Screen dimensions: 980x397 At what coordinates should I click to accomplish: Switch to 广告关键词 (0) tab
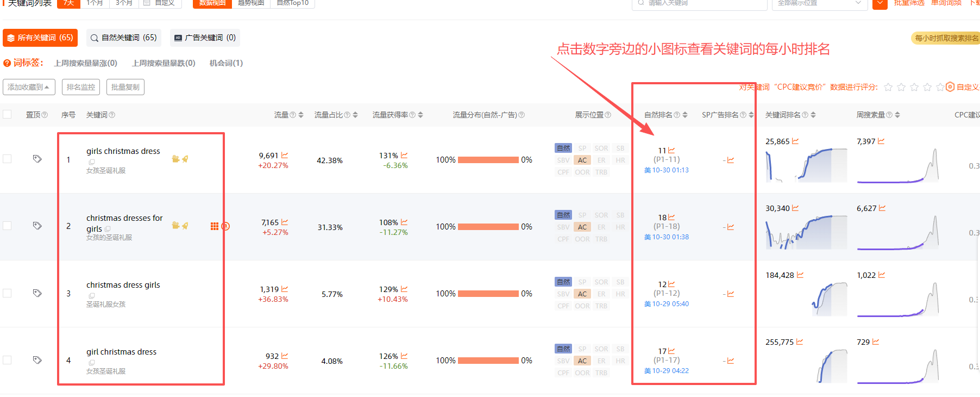point(205,38)
